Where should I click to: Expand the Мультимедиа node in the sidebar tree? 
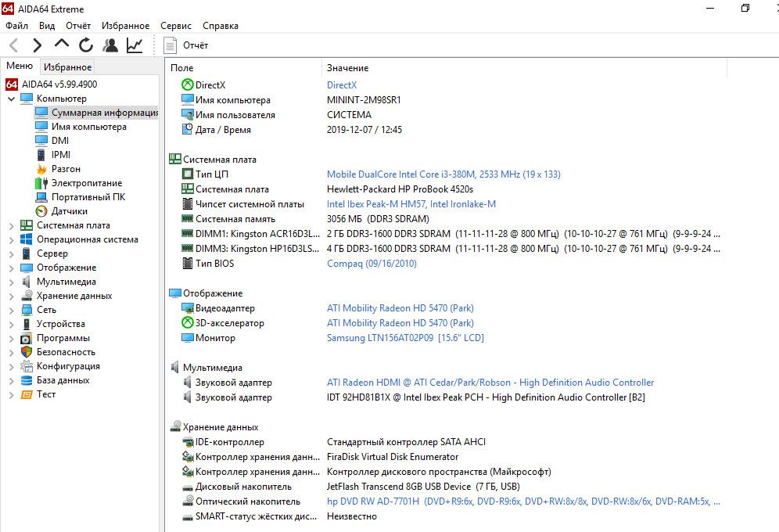(x=12, y=282)
